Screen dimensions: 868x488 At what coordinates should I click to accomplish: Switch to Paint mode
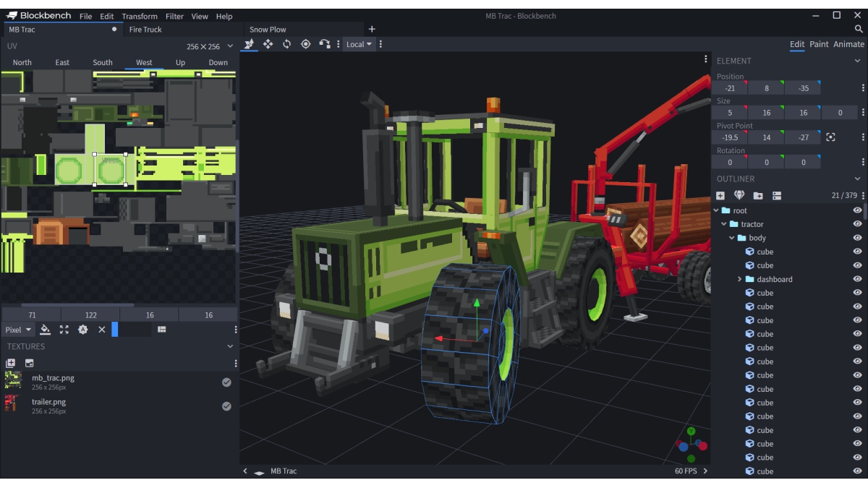click(819, 44)
